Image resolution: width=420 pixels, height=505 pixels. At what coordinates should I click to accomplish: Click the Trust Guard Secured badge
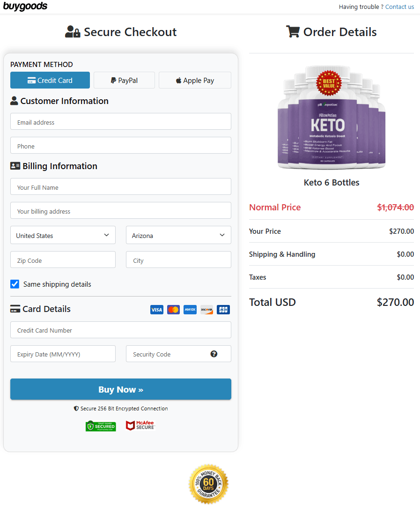(101, 425)
